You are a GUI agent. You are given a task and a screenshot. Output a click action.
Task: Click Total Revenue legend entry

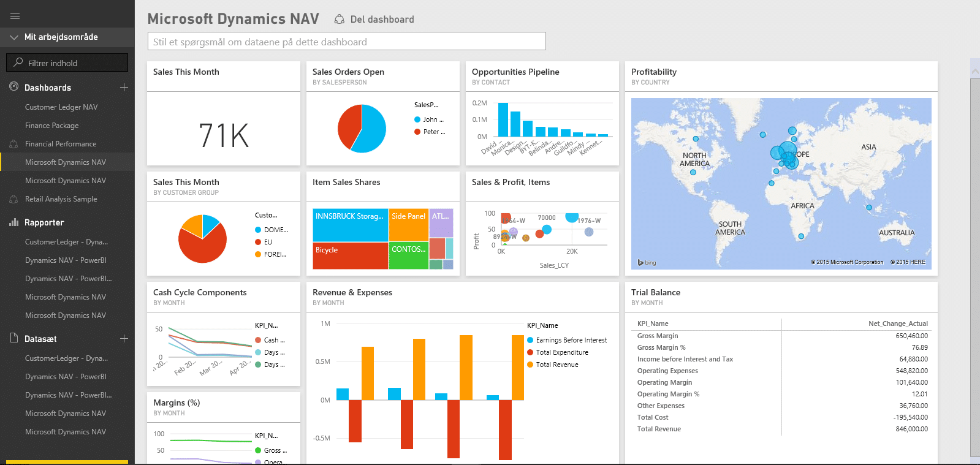(553, 365)
